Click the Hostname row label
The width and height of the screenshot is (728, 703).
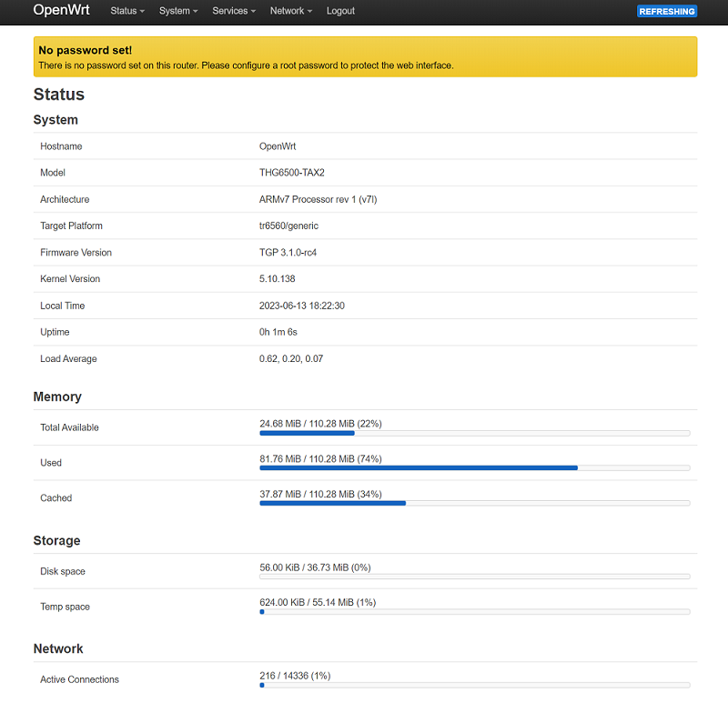(x=61, y=146)
